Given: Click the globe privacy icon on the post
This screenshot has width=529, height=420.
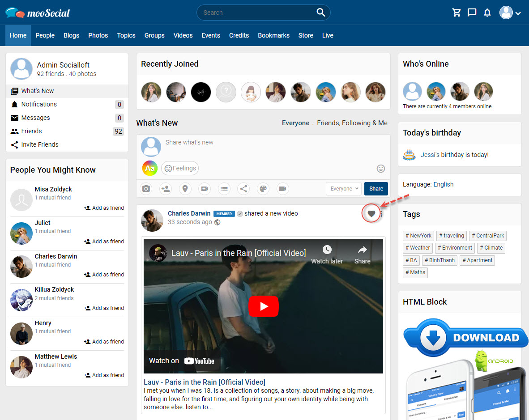Looking at the screenshot, I should tap(218, 222).
